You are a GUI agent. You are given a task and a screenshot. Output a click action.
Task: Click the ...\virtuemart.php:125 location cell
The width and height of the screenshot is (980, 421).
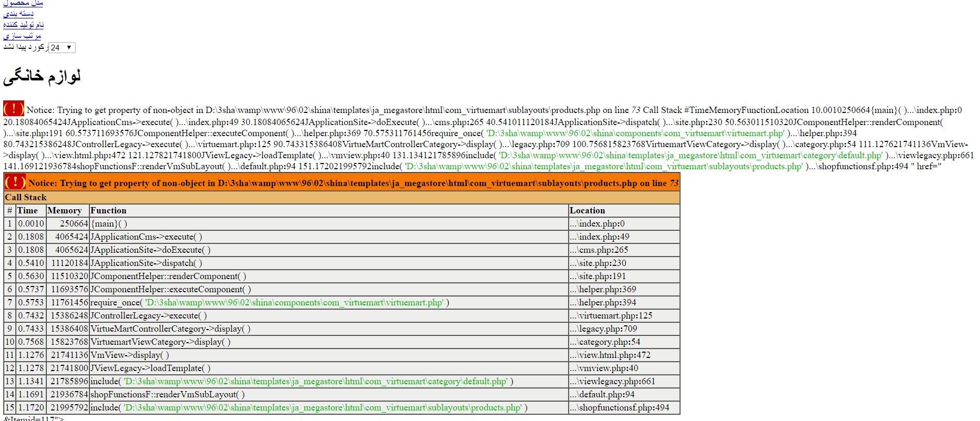[624, 315]
